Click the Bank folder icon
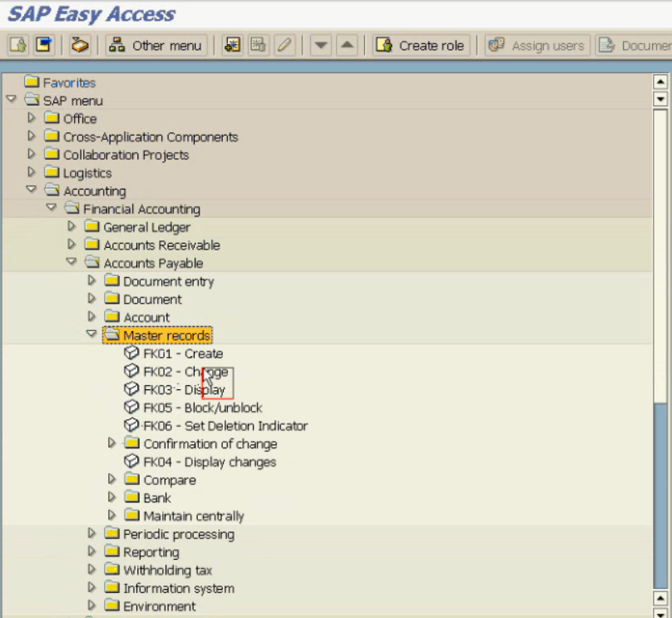Image resolution: width=672 pixels, height=618 pixels. [x=132, y=497]
